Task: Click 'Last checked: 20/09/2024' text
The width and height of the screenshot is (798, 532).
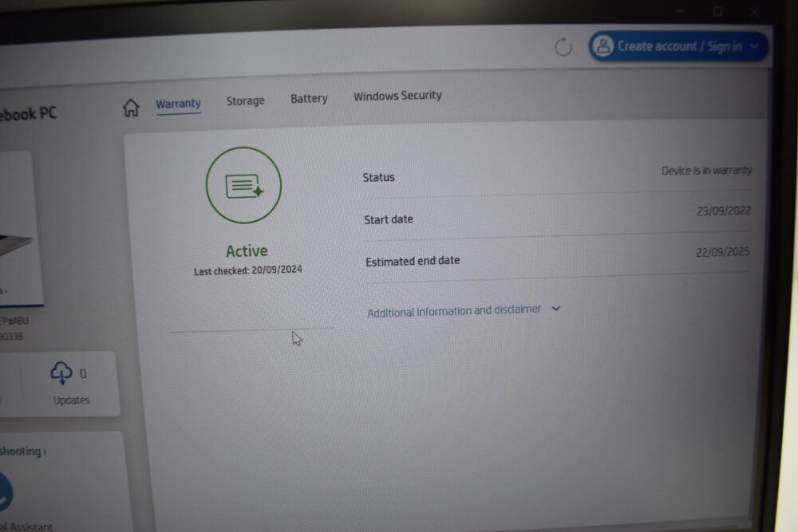Action: pos(248,270)
